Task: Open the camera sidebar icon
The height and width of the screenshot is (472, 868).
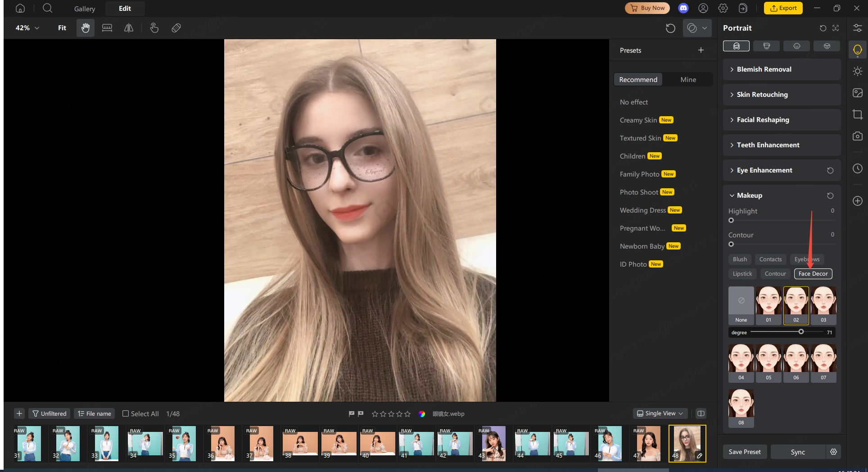Action: (x=858, y=136)
